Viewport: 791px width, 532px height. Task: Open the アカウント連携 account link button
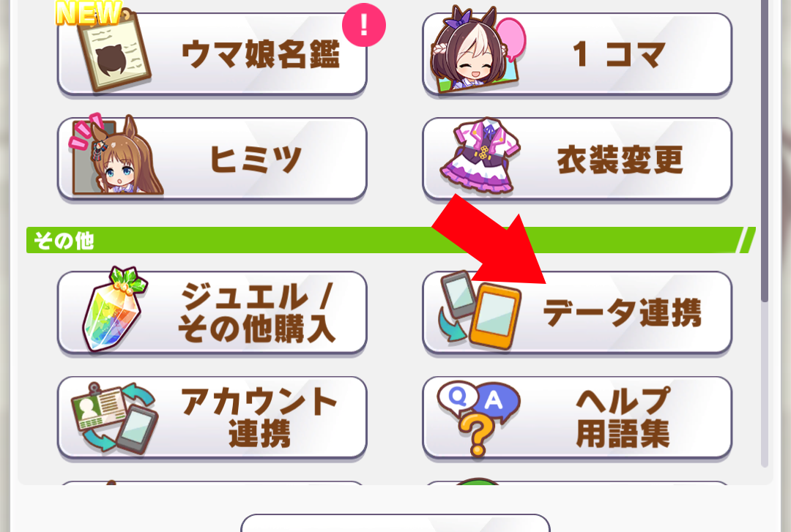click(x=212, y=418)
